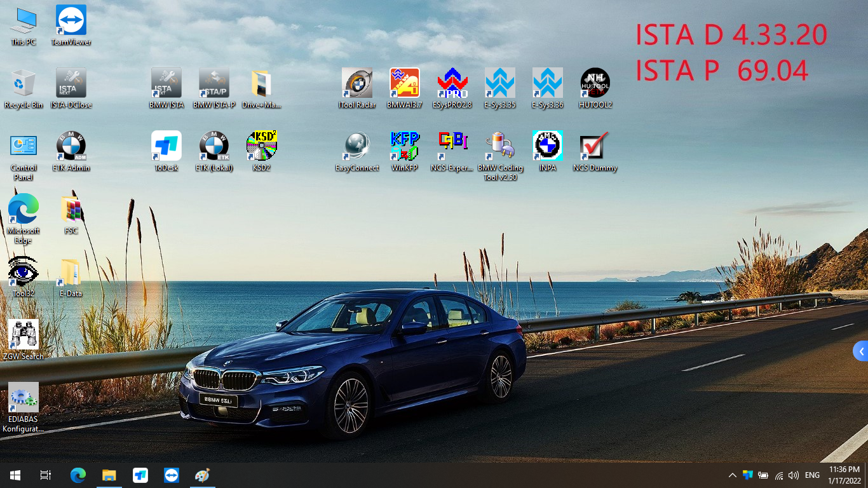
Task: Open the FSC folder
Action: pos(71,214)
